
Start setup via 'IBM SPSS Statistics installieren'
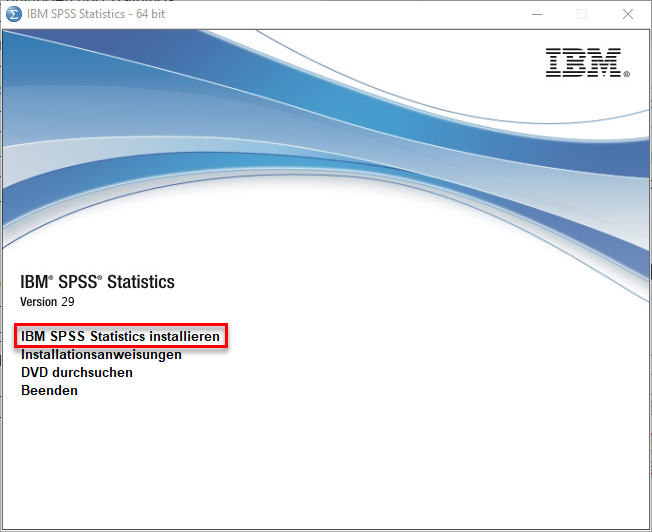(x=120, y=337)
